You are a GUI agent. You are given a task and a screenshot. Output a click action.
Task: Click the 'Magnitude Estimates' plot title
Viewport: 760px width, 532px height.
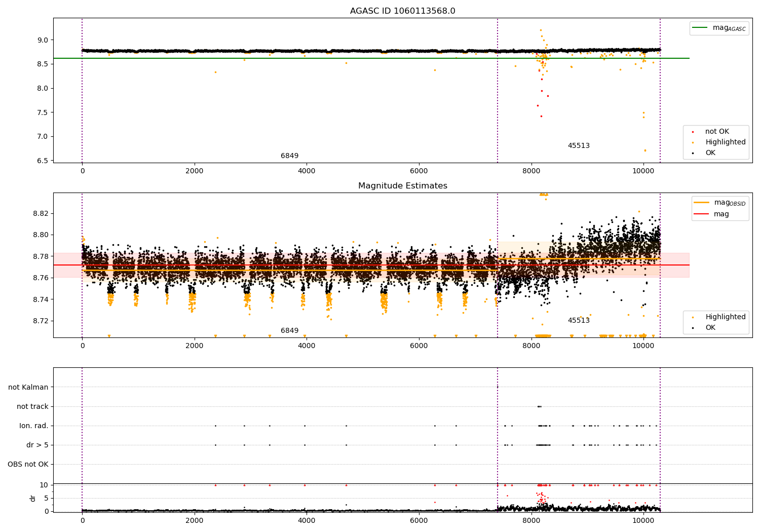(x=402, y=186)
